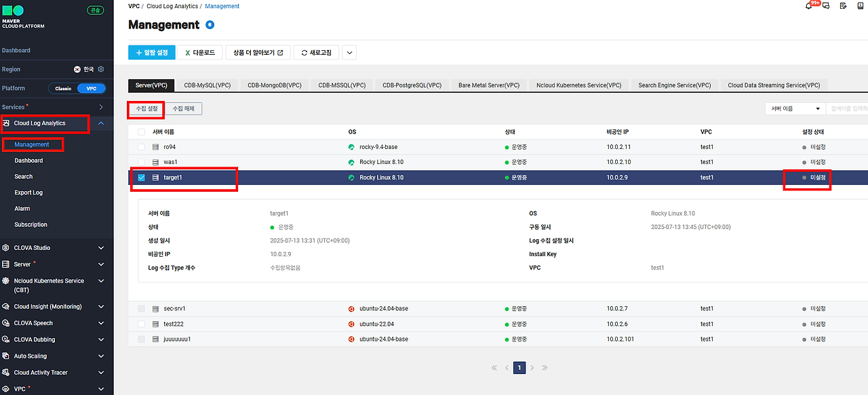Check the ro94 server checkbox

click(142, 147)
